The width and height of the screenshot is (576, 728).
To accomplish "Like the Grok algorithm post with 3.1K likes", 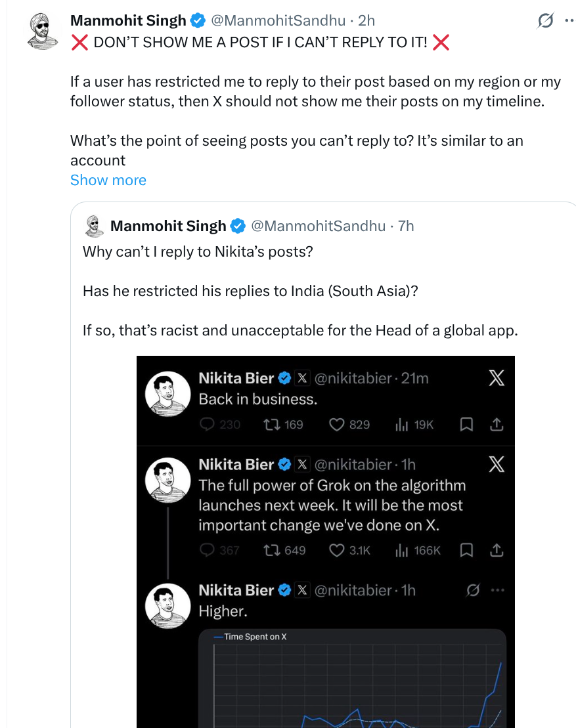I will point(337,550).
